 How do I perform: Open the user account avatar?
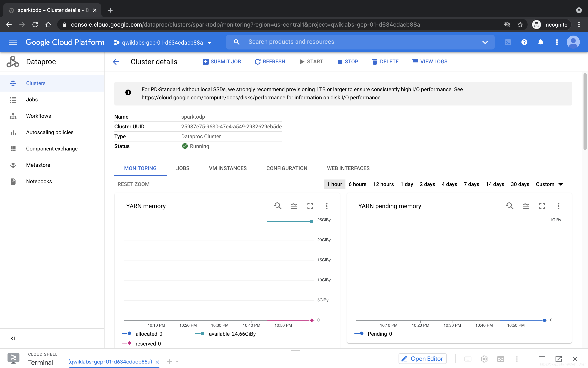tap(573, 42)
